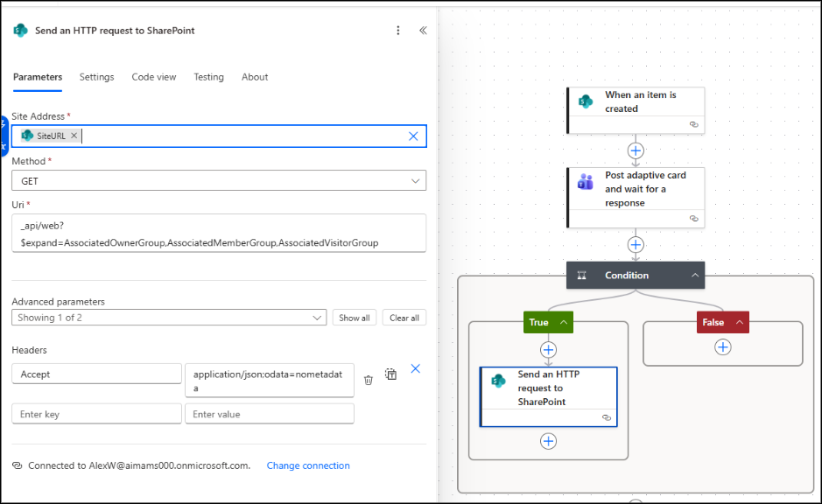Collapse the action panel with double chevron

[x=423, y=31]
